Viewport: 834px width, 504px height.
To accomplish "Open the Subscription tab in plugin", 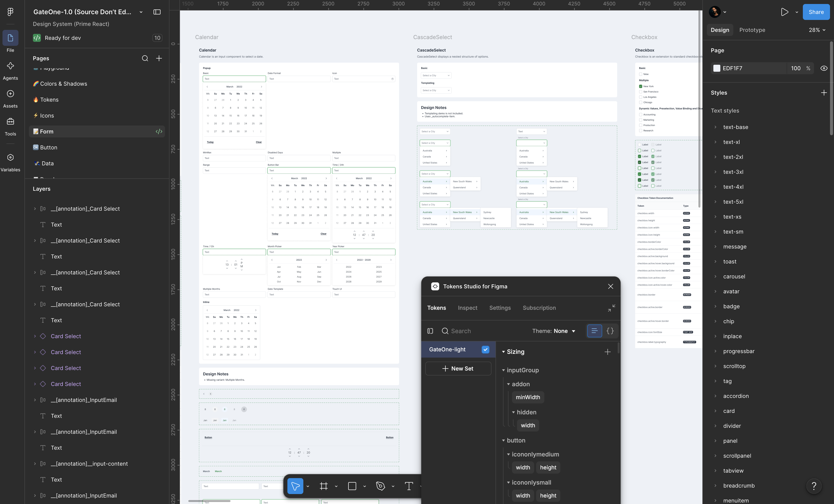I will pyautogui.click(x=539, y=308).
